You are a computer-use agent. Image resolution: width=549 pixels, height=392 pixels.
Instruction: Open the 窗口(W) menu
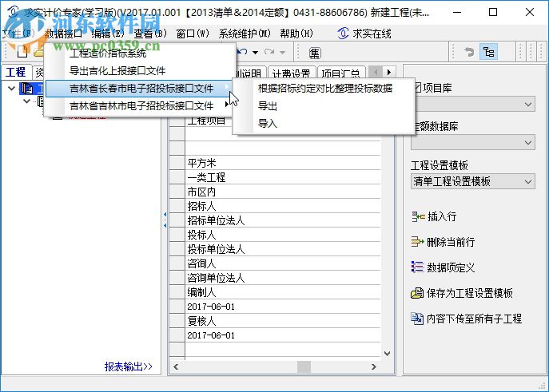pos(193,34)
